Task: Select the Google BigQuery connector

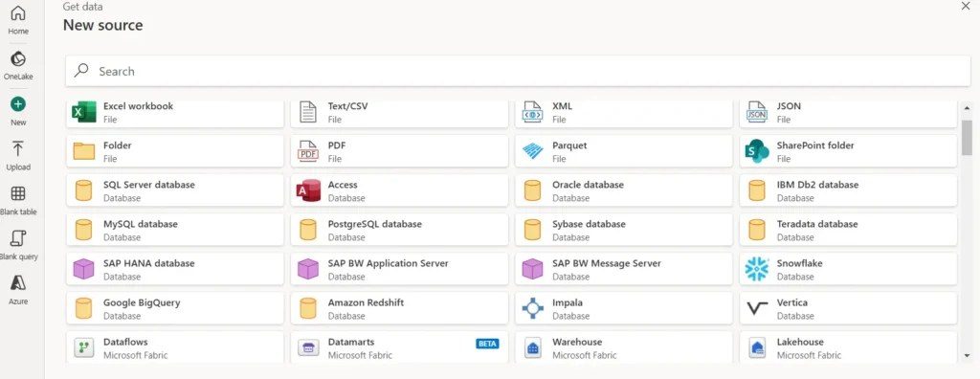Action: [174, 308]
